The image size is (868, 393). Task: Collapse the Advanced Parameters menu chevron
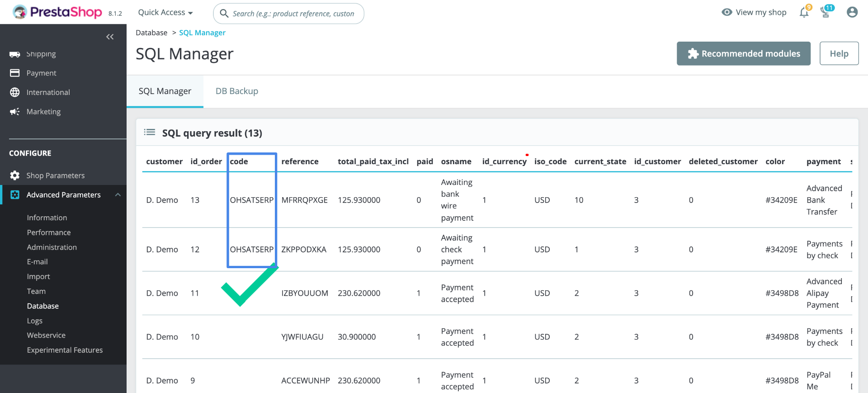pos(118,195)
